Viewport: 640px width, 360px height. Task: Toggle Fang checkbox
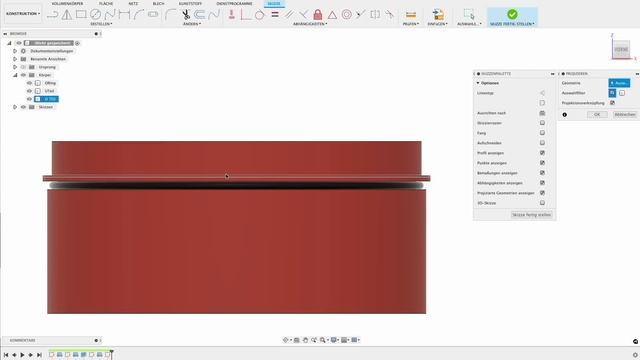[542, 133]
